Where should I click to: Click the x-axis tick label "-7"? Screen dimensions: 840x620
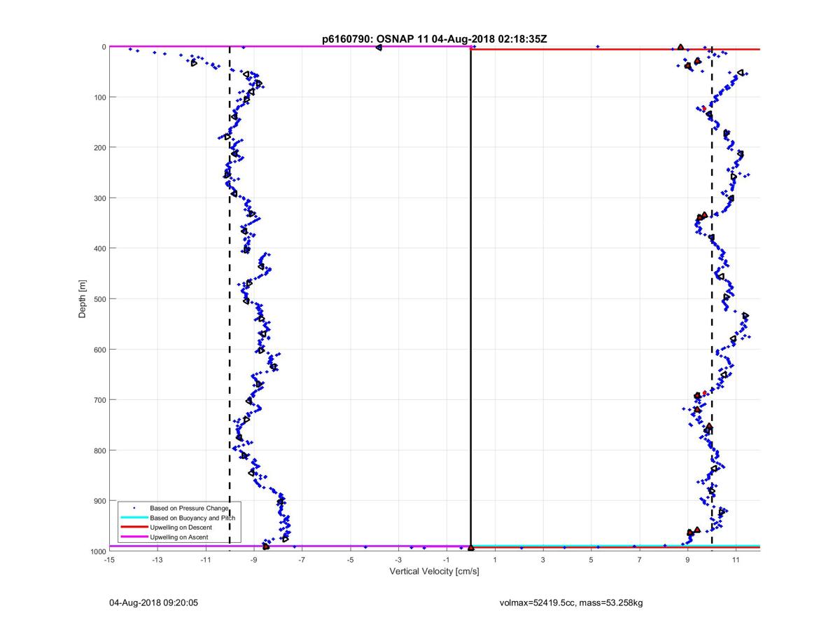coord(302,560)
